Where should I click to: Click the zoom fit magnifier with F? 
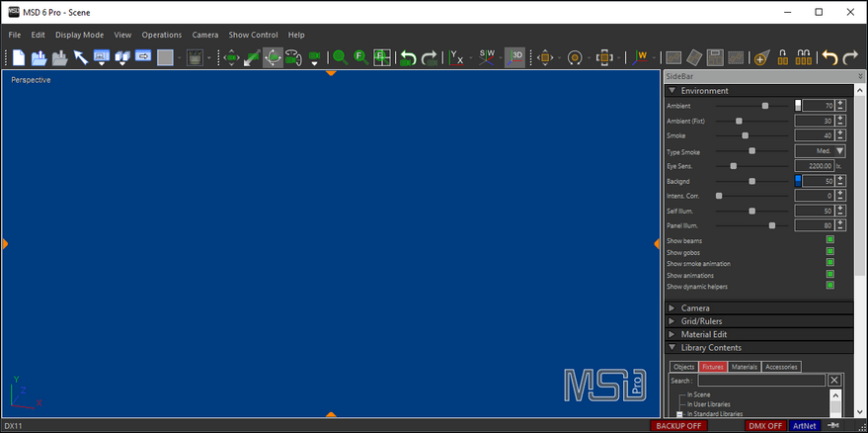pos(361,57)
